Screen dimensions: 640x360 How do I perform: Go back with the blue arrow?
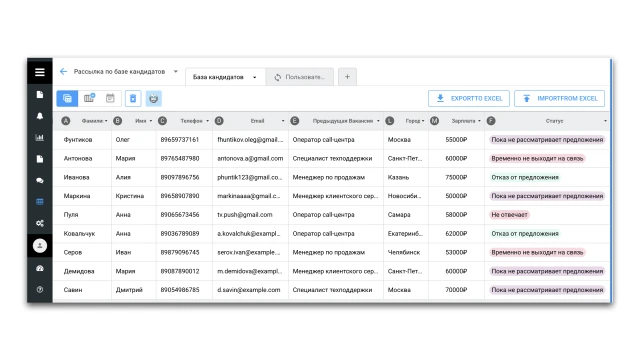pyautogui.click(x=63, y=71)
